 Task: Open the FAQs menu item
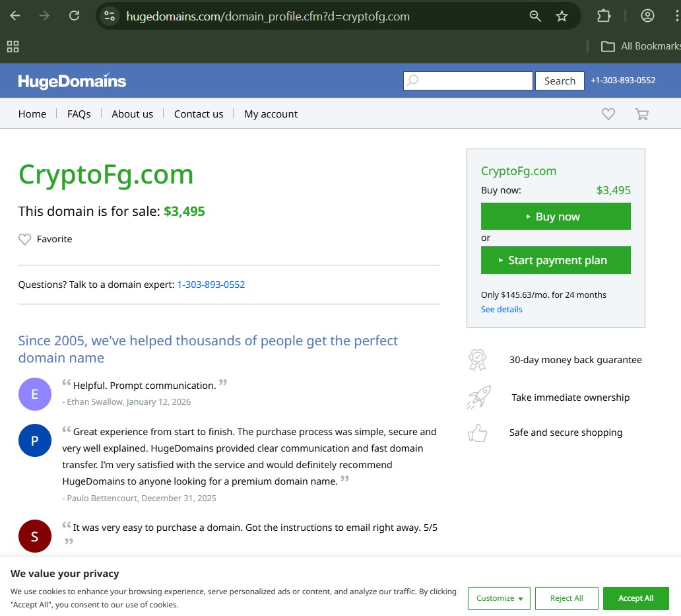pos(79,114)
